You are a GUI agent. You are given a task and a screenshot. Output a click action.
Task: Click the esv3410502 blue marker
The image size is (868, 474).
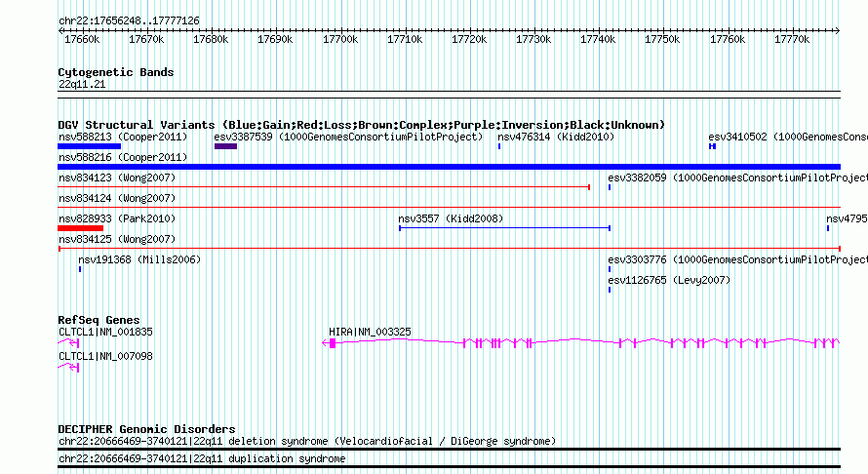coord(713,146)
